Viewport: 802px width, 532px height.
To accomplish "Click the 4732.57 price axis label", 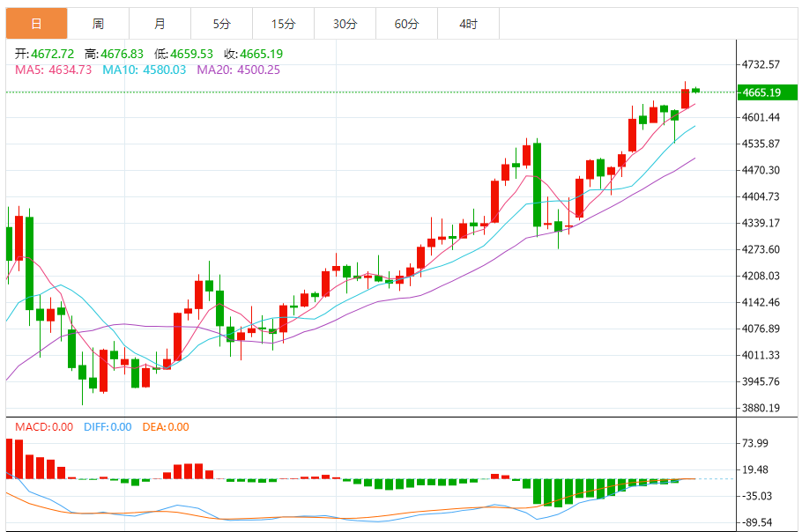I will point(761,65).
